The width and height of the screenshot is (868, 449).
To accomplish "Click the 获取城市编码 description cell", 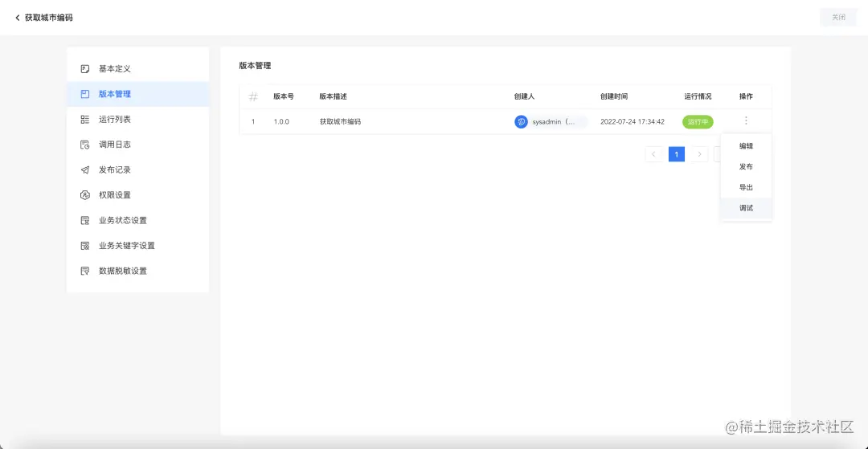I will coord(340,121).
